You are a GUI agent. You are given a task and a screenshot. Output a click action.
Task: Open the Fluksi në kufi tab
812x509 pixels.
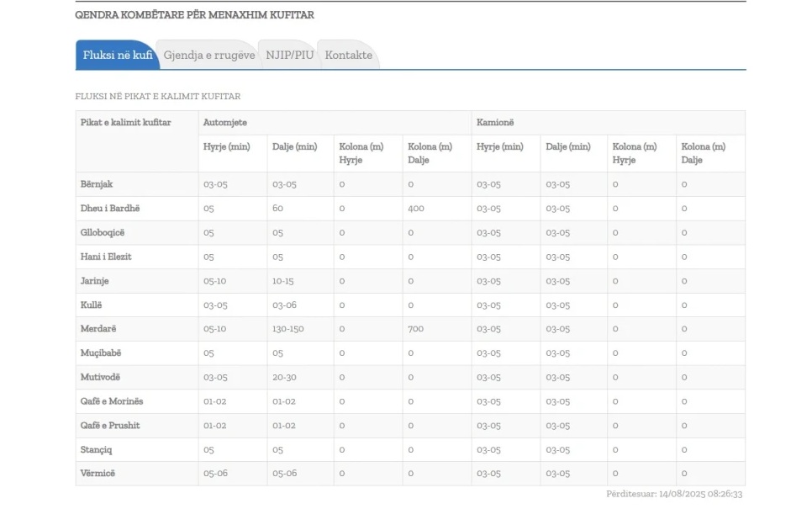pos(118,55)
